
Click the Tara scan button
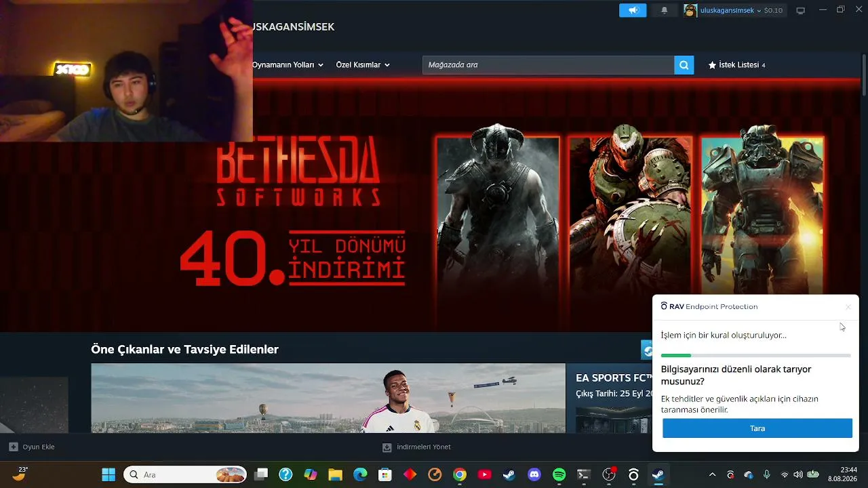pyautogui.click(x=757, y=428)
